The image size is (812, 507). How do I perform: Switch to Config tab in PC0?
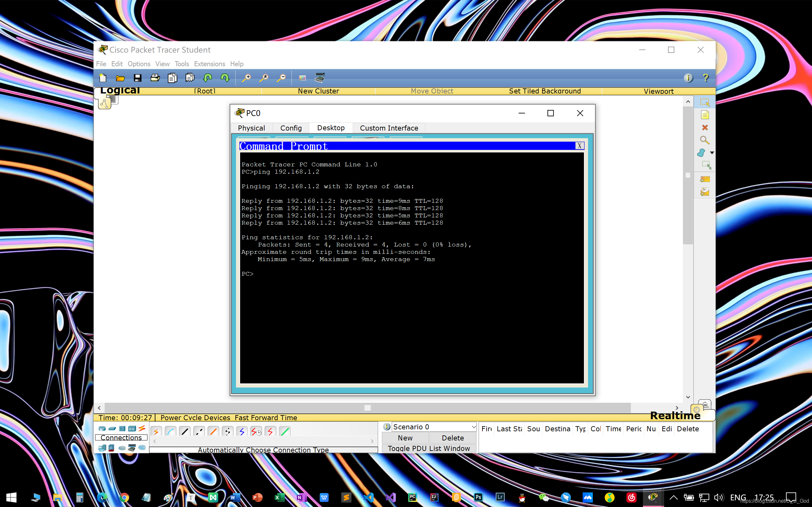tap(290, 128)
